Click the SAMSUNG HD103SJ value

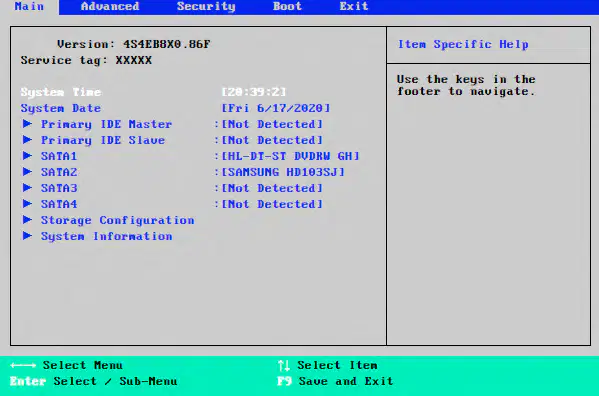(283, 172)
